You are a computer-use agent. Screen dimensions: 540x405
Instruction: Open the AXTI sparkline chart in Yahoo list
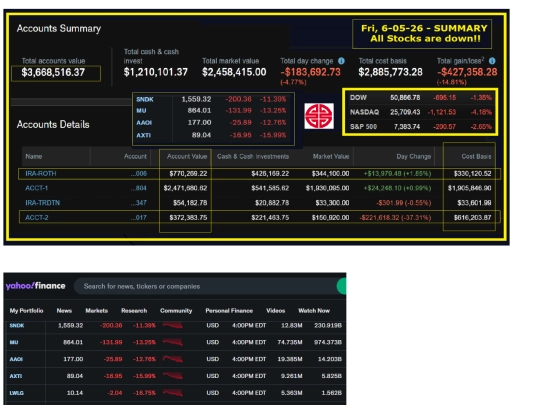tap(173, 376)
